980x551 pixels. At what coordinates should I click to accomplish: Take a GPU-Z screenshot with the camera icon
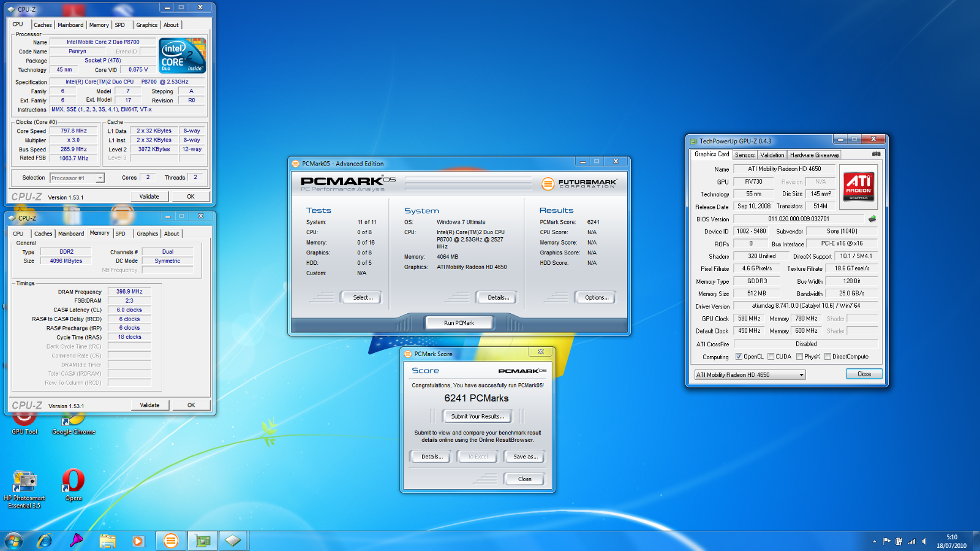[x=876, y=154]
